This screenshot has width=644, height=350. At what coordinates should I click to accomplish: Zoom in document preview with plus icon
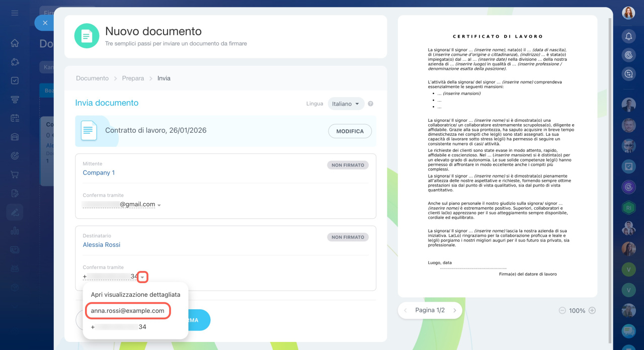[x=592, y=311]
